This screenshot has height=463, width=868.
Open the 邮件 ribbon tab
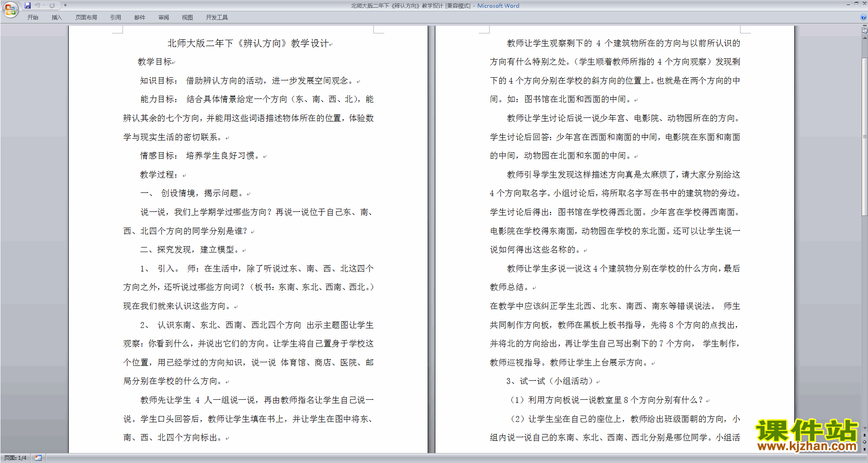click(140, 18)
